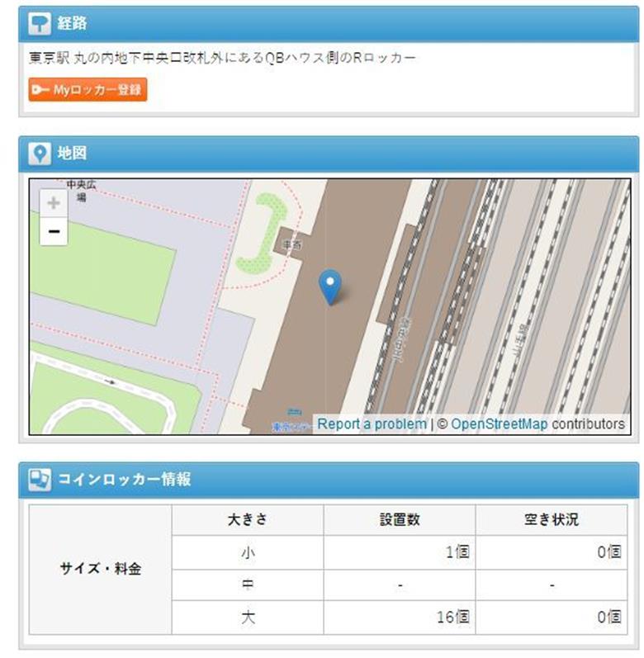This screenshot has width=644, height=658.
Task: Select the blue location marker on map
Action: (x=330, y=286)
